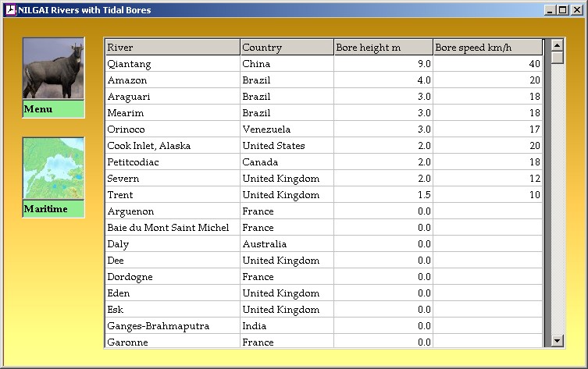Screen dimensions: 588x369
Task: Click the Maritime label button
Action: coord(53,209)
